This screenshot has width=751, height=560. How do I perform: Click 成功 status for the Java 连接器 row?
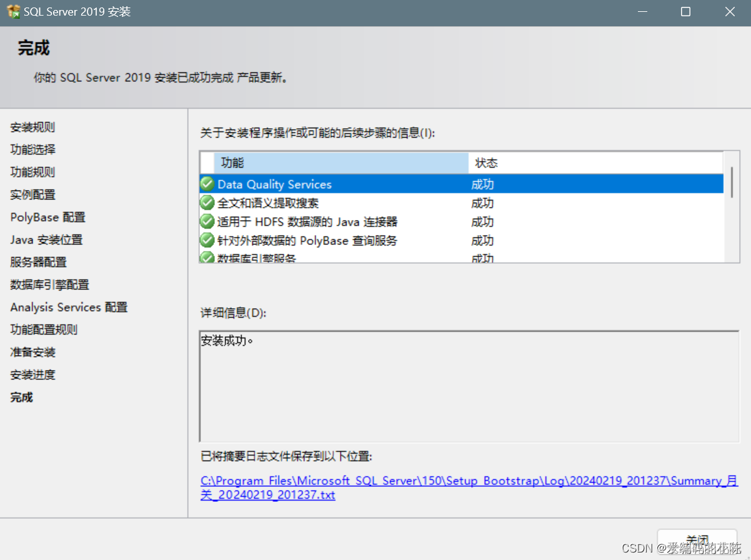coord(482,222)
